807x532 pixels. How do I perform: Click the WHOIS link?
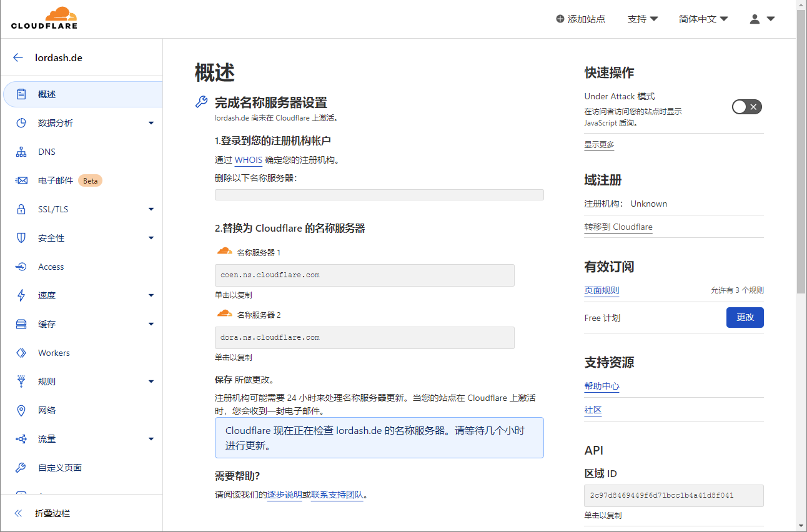coord(249,160)
